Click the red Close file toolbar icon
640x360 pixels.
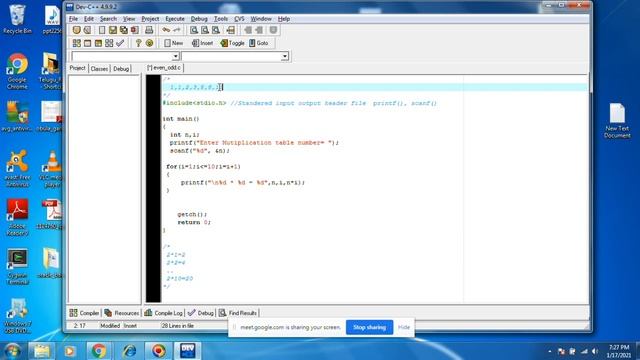pyautogui.click(x=134, y=30)
